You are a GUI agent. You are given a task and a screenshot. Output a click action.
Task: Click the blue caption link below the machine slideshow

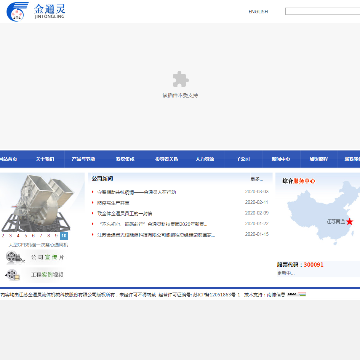point(38,245)
